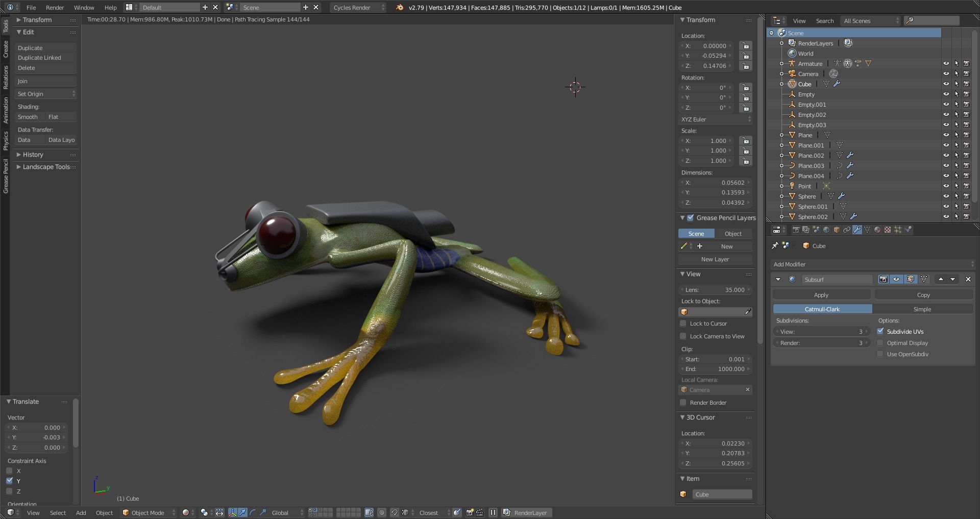Screen dimensions: 980x519
Task: Toggle Subsurf viewport display eye
Action: tap(896, 279)
